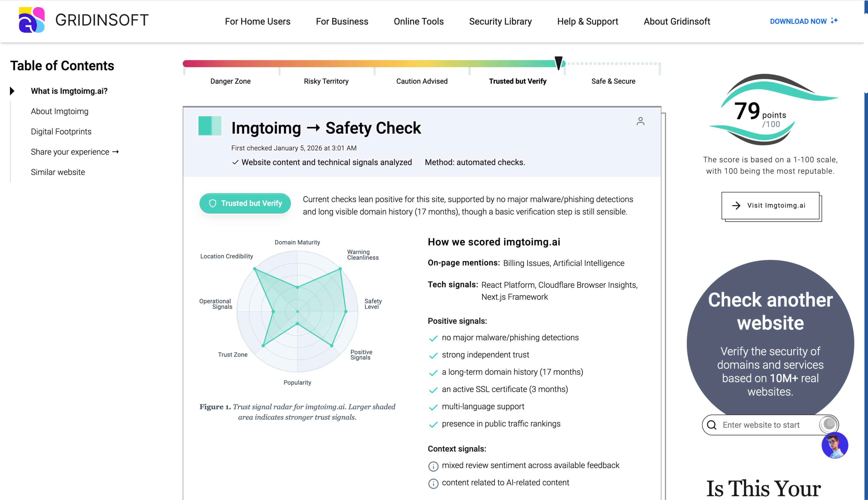Click the Billing Issues, Artificial Intelligence text
The height and width of the screenshot is (500, 868).
564,263
